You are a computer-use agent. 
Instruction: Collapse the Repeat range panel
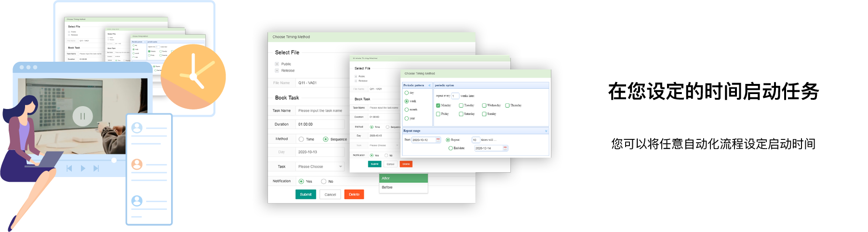point(546,131)
